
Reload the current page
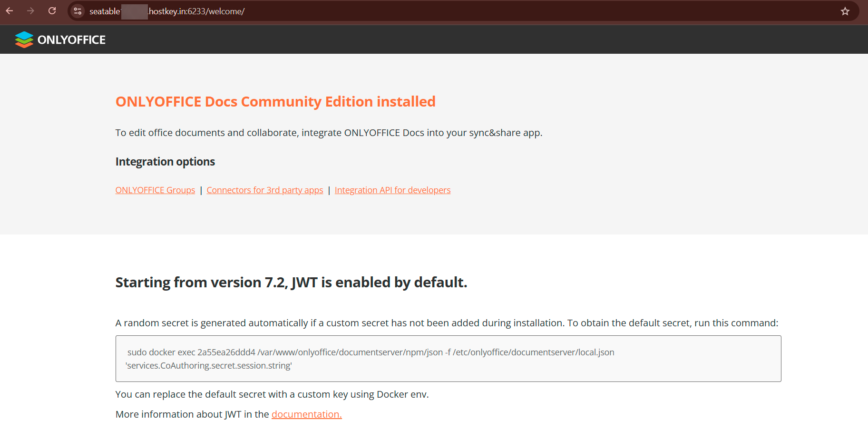[x=52, y=11]
